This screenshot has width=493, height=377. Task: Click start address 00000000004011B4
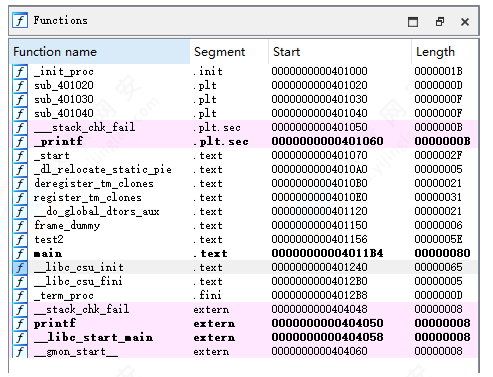(327, 253)
